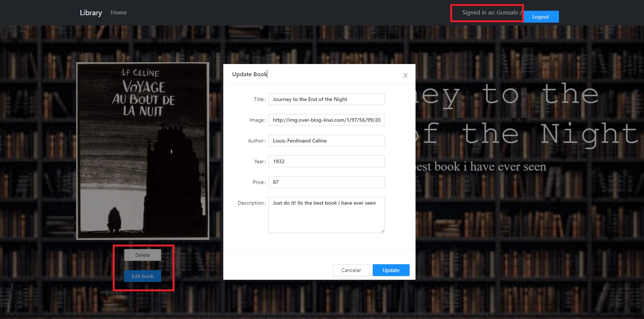Close the Update Book dialog with X
This screenshot has height=319, width=644.
405,75
